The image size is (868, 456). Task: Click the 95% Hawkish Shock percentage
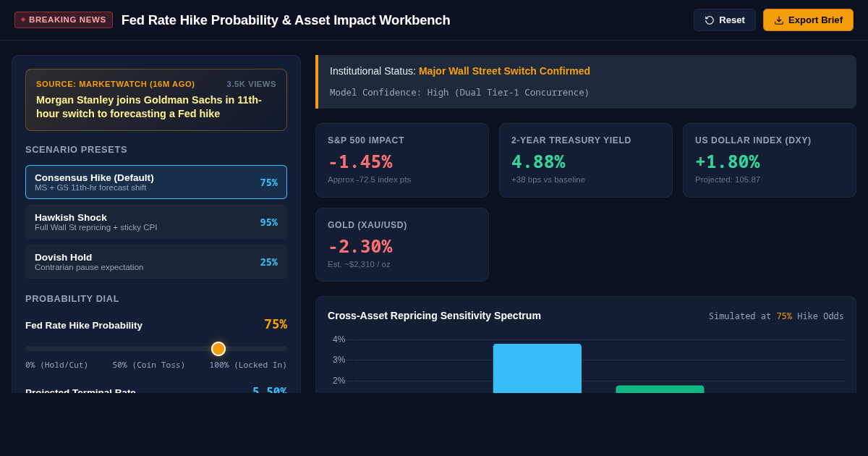[x=269, y=222]
